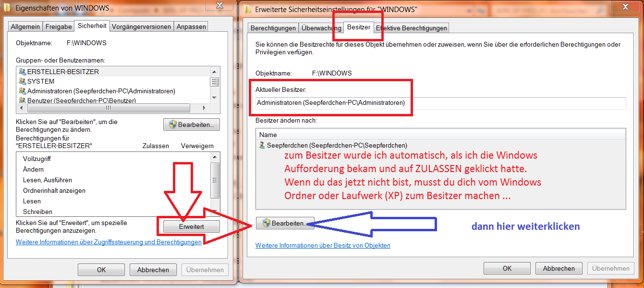Confirm with OK in advanced security window
Viewport: 644px width, 288px height.
click(x=507, y=268)
